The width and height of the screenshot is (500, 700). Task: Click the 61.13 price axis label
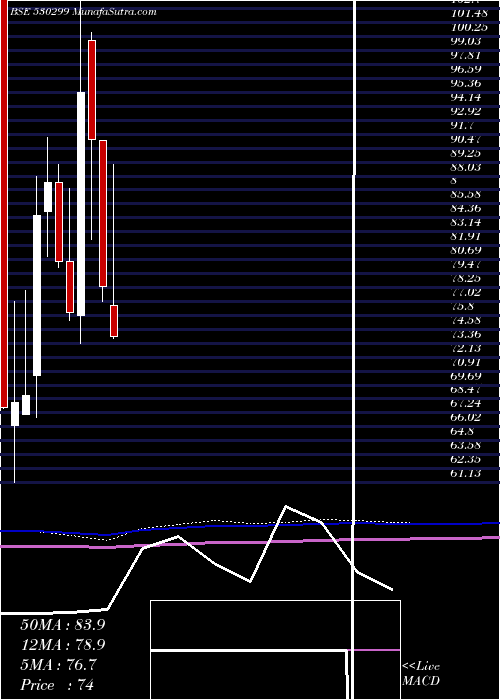pos(466,473)
